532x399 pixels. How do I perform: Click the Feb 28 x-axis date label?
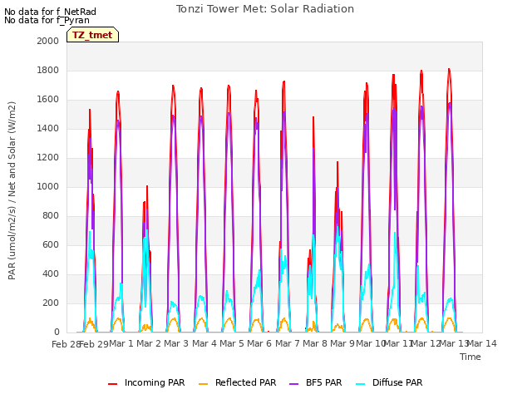pyautogui.click(x=66, y=344)
